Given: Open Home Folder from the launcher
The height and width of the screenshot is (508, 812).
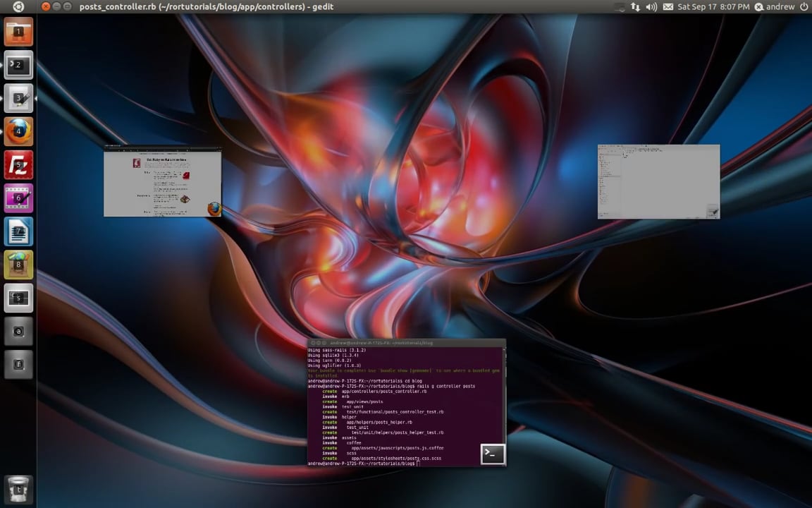Looking at the screenshot, I should click(x=19, y=32).
